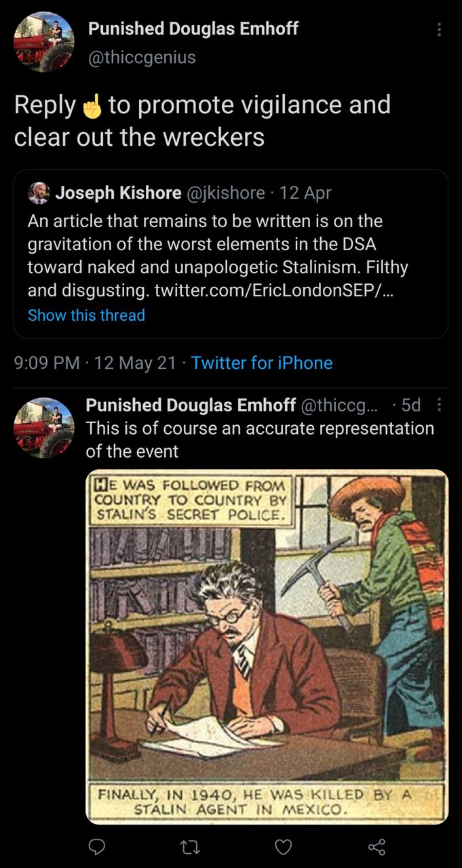Like the reply with the heart icon
The width and height of the screenshot is (462, 868).
pyautogui.click(x=283, y=846)
